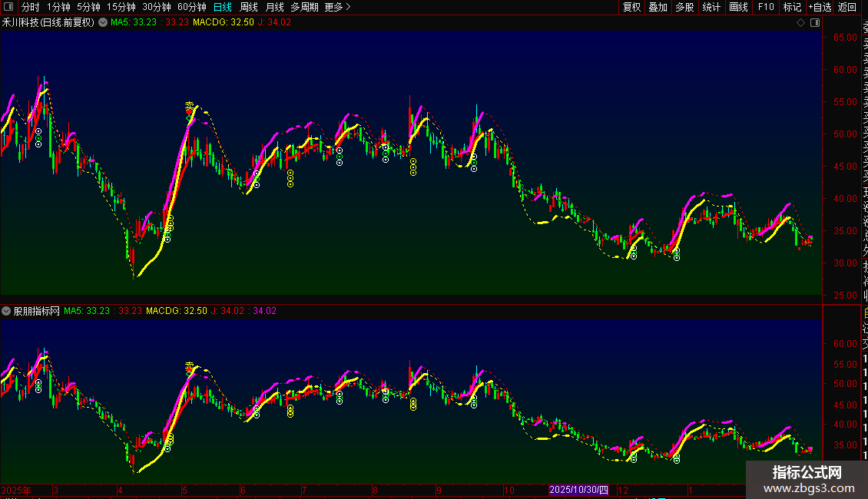Open main chart indicator dropdown circle icon
This screenshot has width=868, height=499.
coord(103,22)
